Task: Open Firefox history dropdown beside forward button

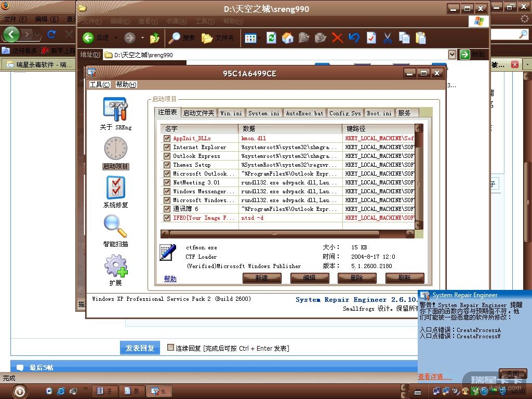Action: 37,34
